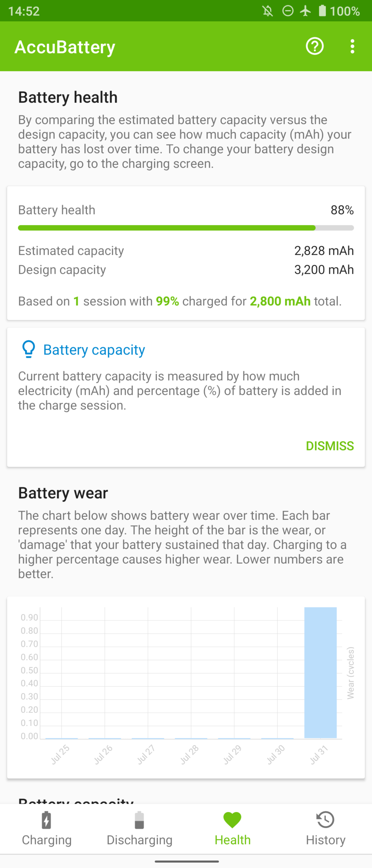Image resolution: width=372 pixels, height=868 pixels.
Task: Tap the airplane mode status icon
Action: coord(305,11)
